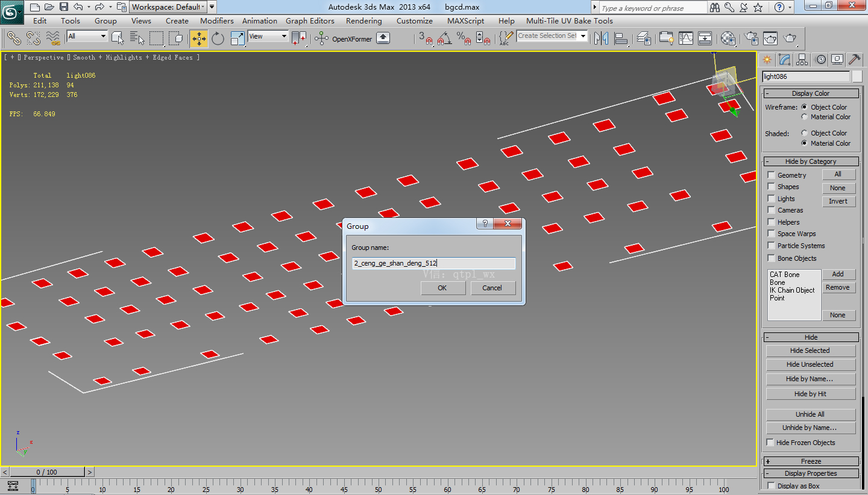Collapse the Display Properties rollout
The height and width of the screenshot is (495, 868).
[811, 473]
